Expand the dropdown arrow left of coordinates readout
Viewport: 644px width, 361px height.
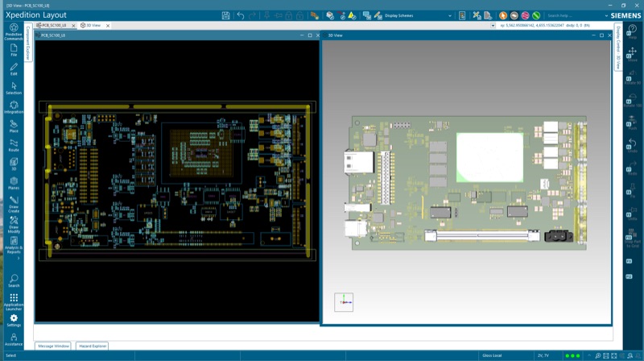(x=493, y=26)
